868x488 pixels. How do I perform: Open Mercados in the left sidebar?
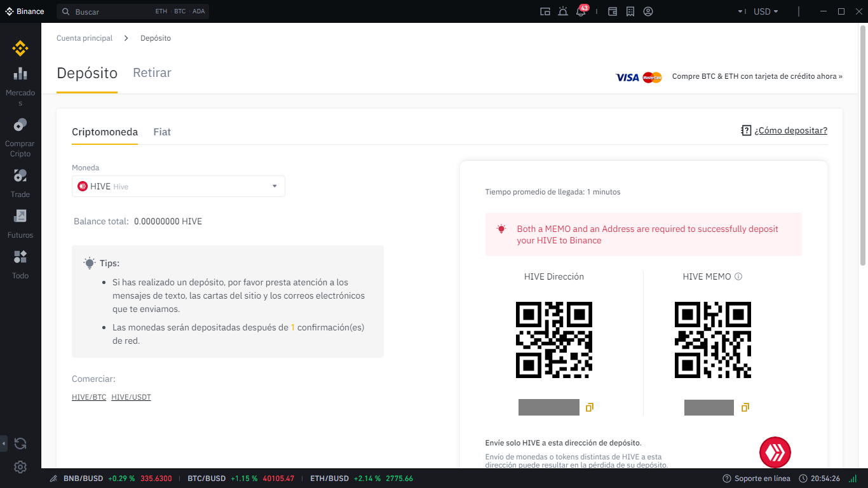[20, 74]
